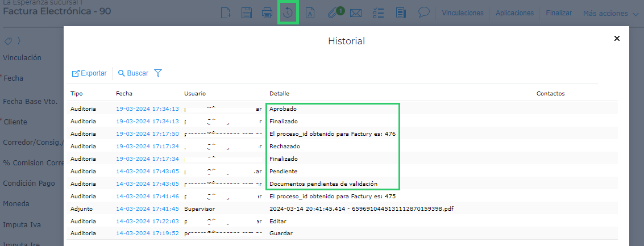Screen dimensions: 644x246
Task: Open Aplicaciones menu
Action: (514, 13)
